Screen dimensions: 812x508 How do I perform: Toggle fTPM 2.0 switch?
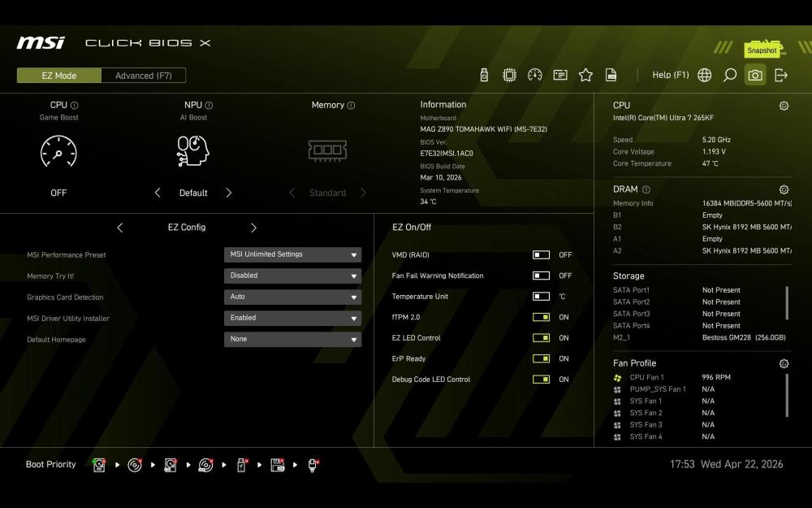click(x=541, y=317)
